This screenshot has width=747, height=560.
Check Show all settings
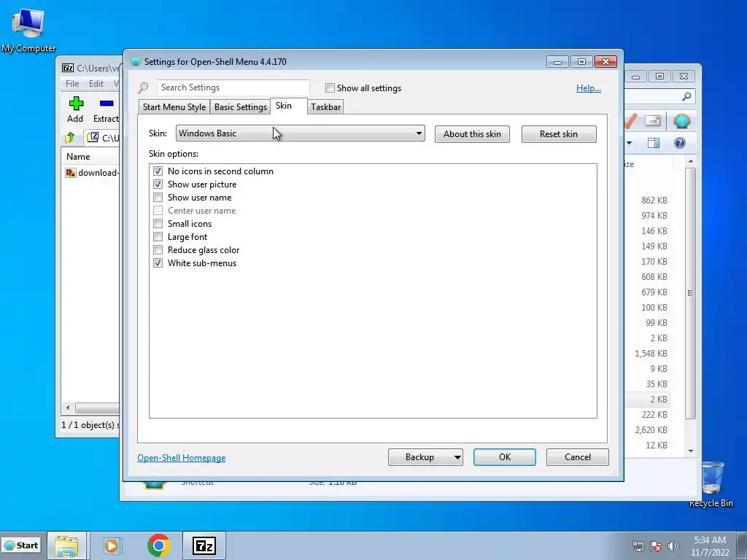coord(330,87)
